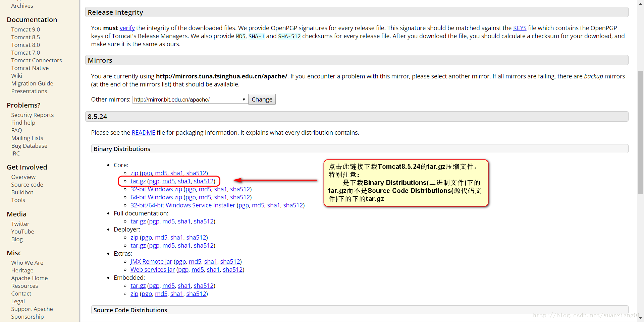
Task: Open sha1 checksum for 64-bit Windows zip
Action: pyautogui.click(x=220, y=197)
